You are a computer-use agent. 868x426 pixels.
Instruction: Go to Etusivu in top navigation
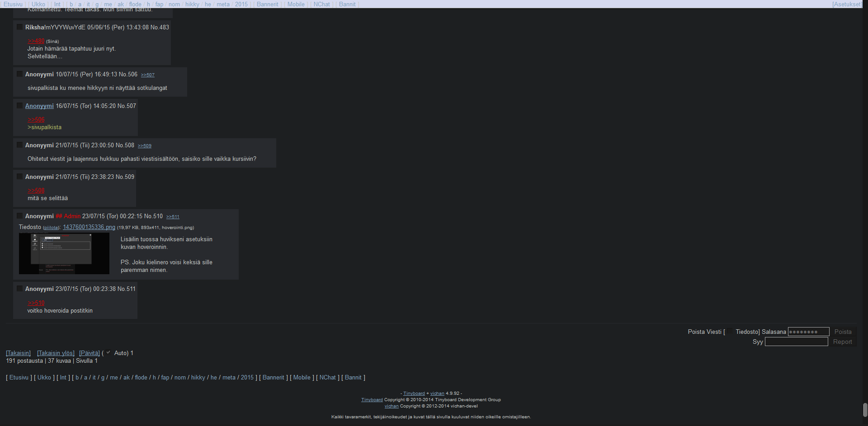[x=13, y=4]
